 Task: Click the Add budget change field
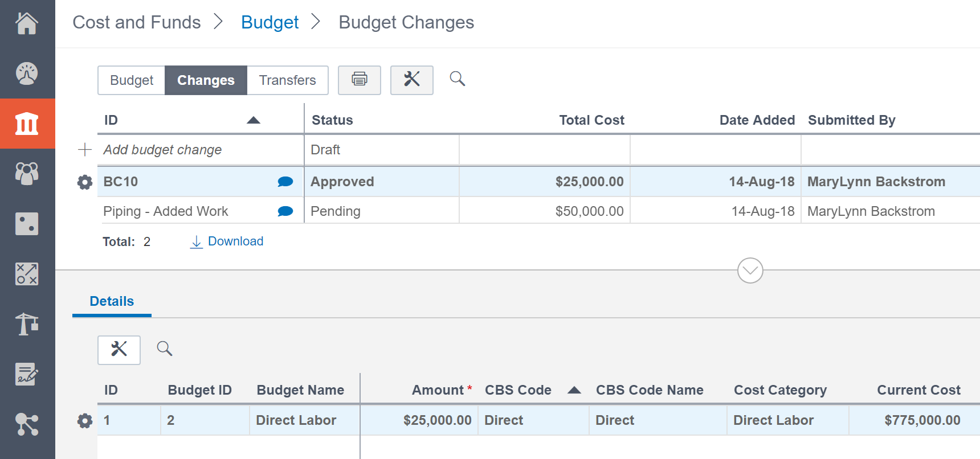(x=163, y=150)
